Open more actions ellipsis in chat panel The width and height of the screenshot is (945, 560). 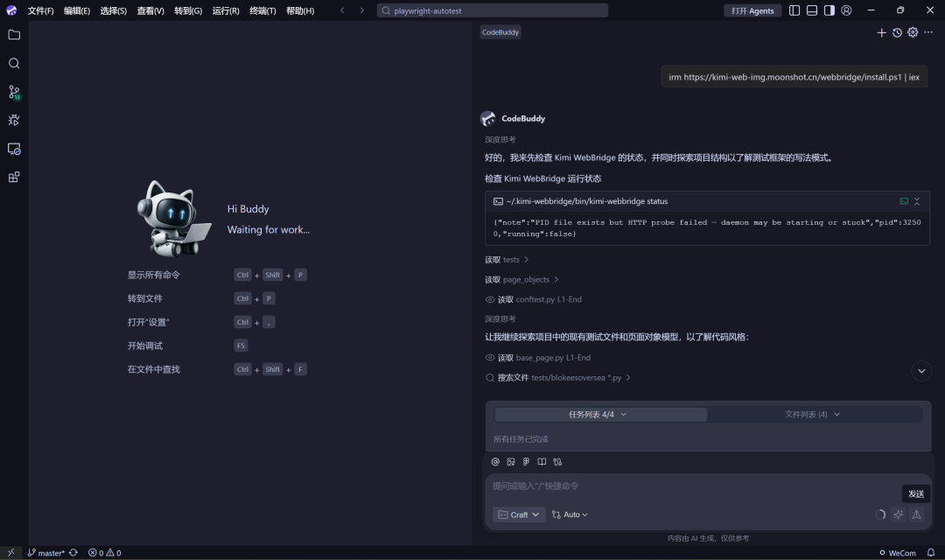click(x=928, y=32)
